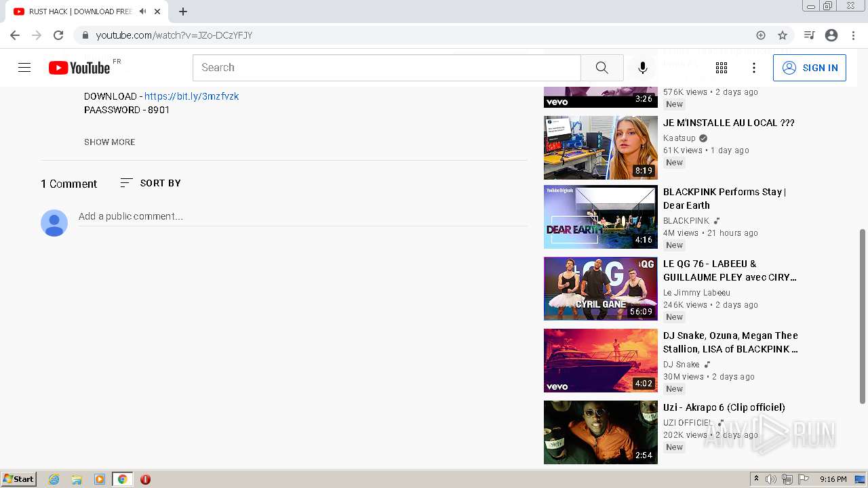The image size is (868, 488).
Task: Click the address bar URL
Action: point(174,35)
